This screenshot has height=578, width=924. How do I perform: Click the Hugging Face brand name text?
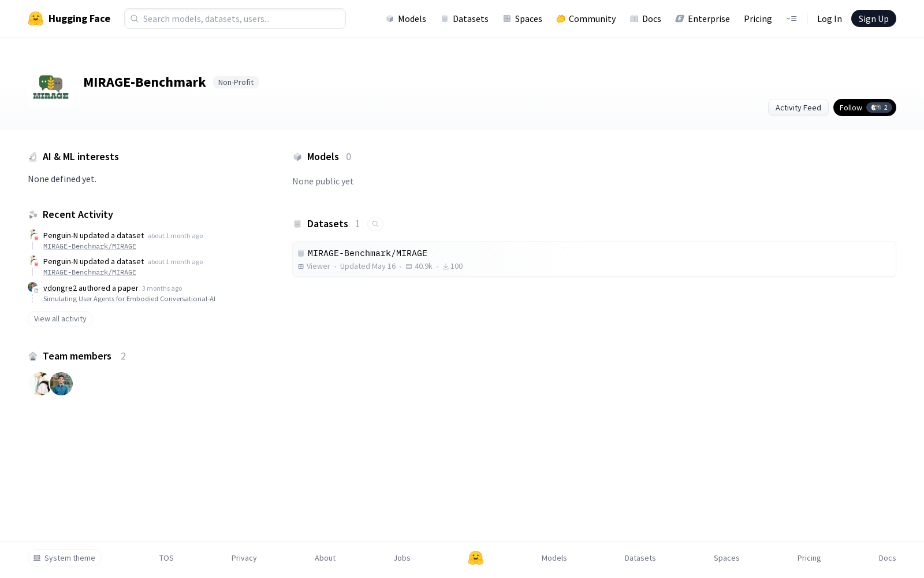tap(79, 18)
